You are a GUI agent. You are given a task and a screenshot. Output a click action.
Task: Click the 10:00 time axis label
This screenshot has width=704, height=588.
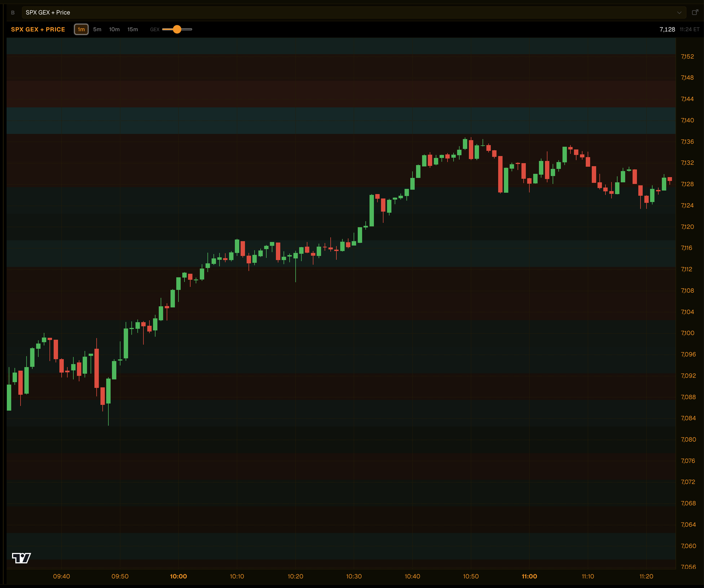pos(178,576)
